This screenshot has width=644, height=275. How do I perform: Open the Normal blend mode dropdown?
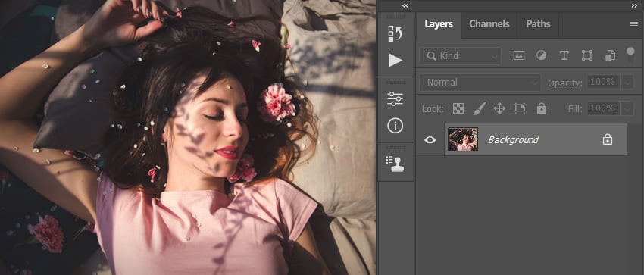480,83
